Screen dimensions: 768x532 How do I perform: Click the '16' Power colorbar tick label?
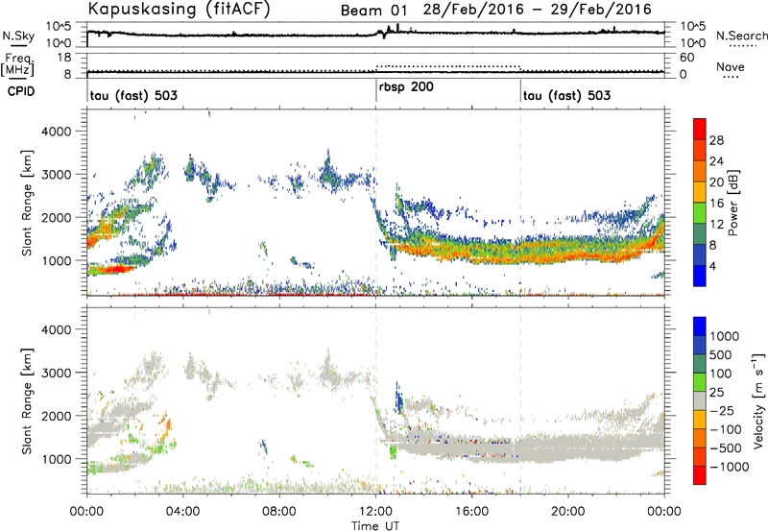click(716, 204)
